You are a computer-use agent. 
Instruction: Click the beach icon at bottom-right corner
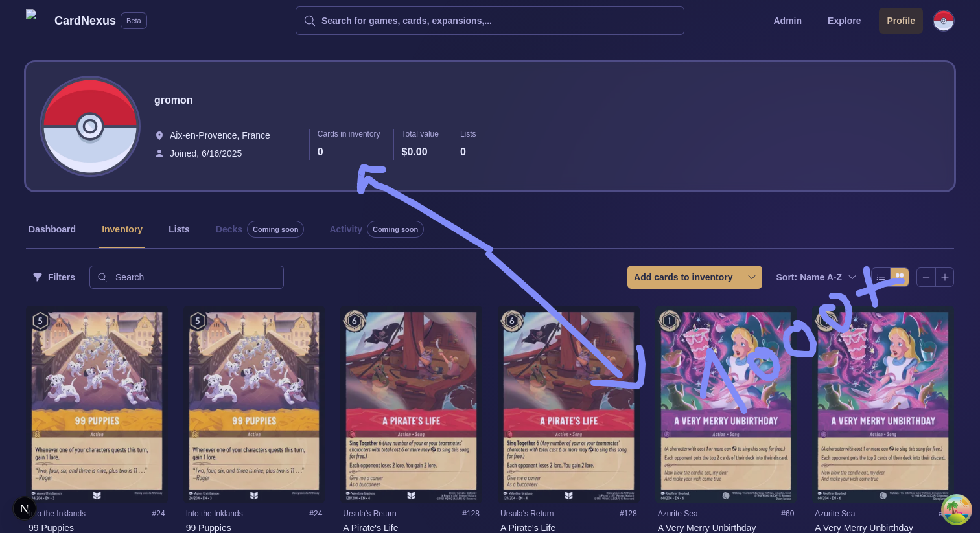tap(956, 510)
